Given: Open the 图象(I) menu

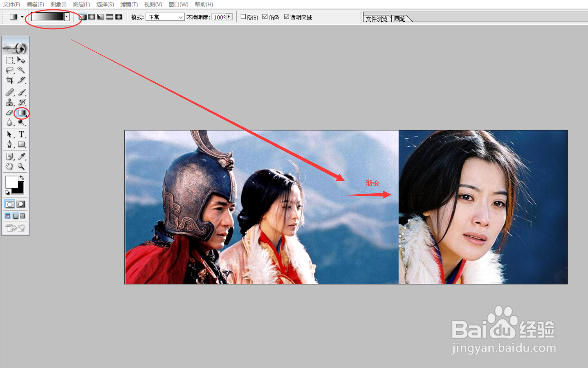Looking at the screenshot, I should point(58,4).
